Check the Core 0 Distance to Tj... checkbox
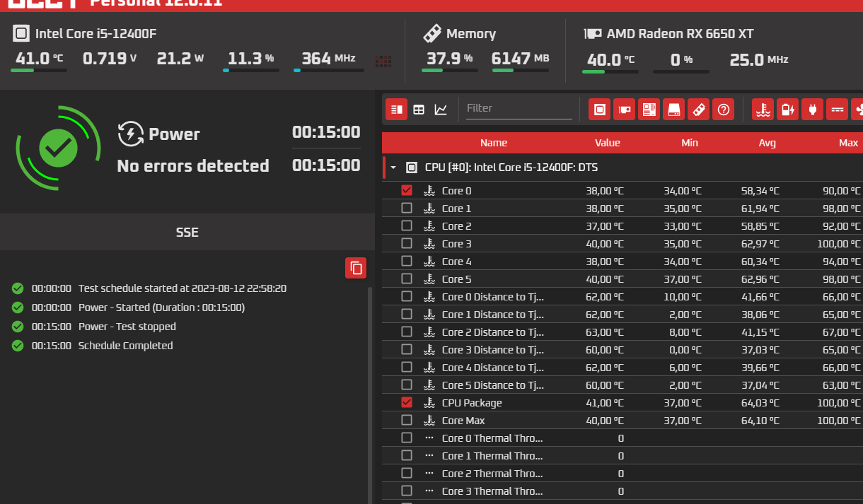Screen dimensions: 863x504 point(407,296)
